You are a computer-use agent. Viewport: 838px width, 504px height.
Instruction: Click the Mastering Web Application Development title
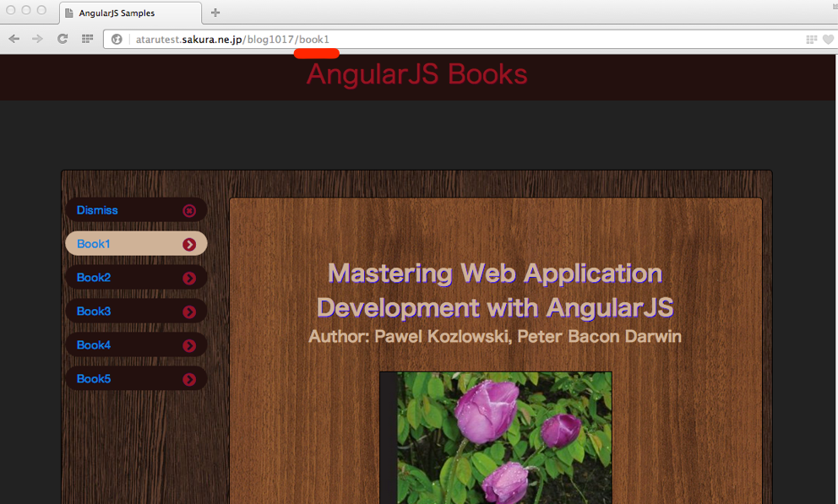pos(494,290)
